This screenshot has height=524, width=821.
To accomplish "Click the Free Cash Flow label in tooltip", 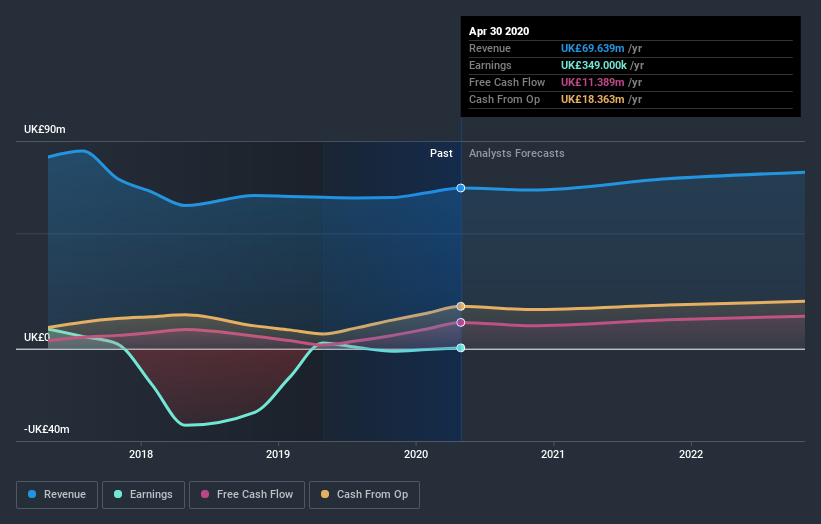I will pos(507,82).
